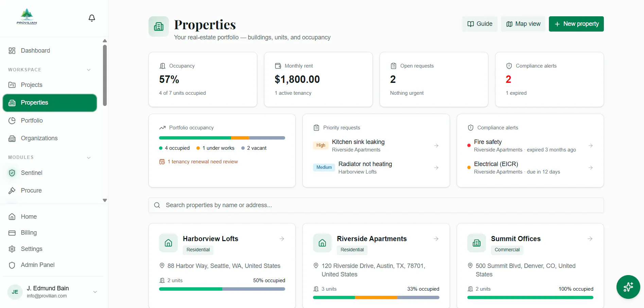Viewport: 644px width, 308px height.
Task: Click the 2 vacant legend item
Action: (x=254, y=148)
